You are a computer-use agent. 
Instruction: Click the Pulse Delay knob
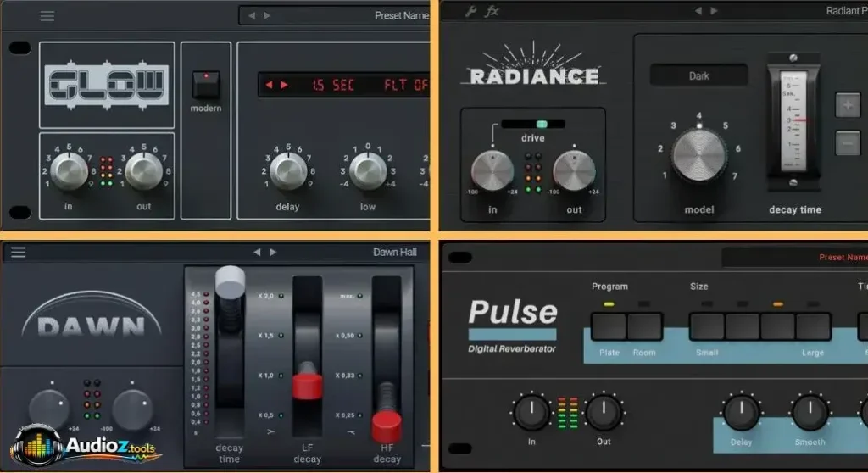[741, 413]
